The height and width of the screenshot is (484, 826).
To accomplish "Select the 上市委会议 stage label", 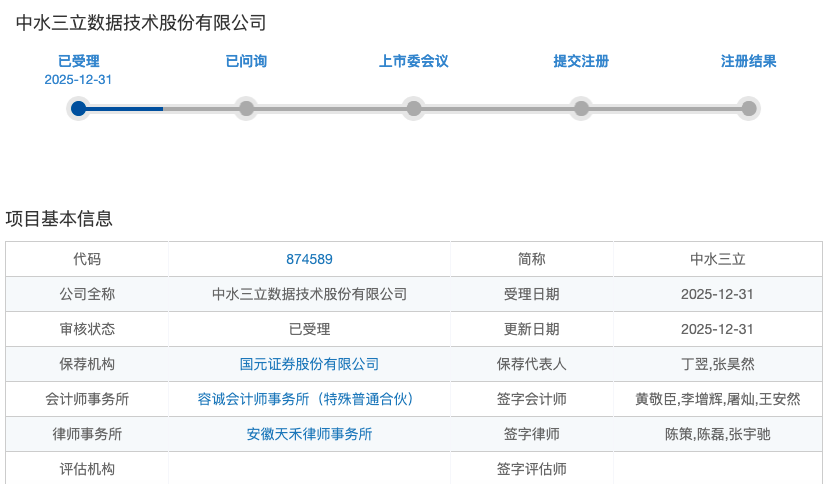I will tap(413, 61).
